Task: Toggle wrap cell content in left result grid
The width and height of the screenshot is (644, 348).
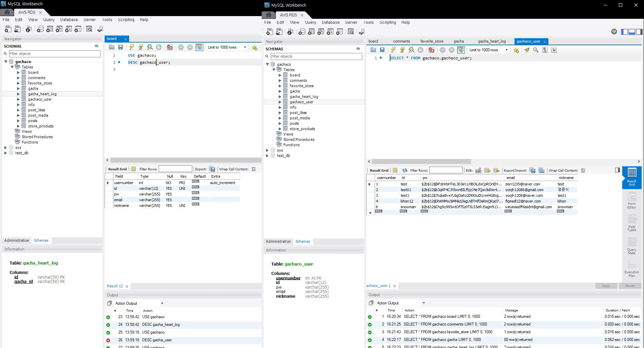Action: 254,169
